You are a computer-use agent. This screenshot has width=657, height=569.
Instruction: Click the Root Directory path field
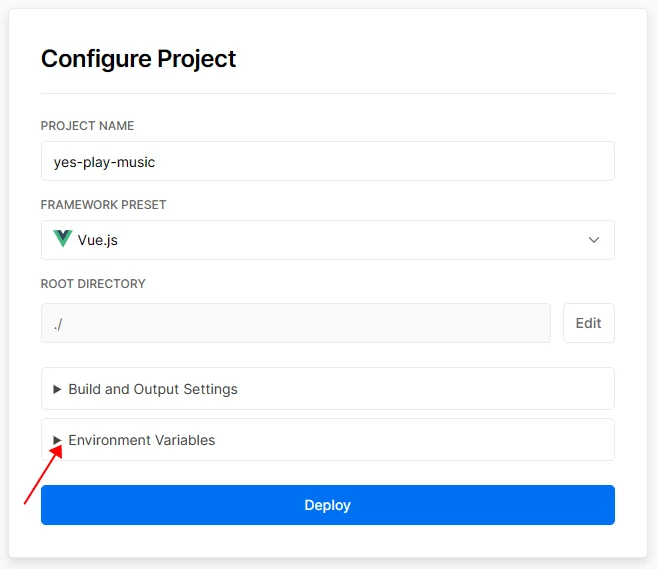tap(295, 323)
